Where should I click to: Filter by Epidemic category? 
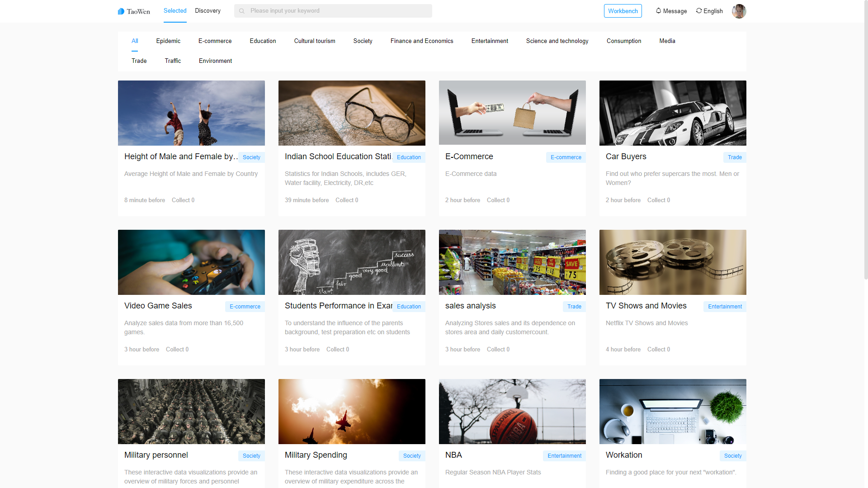[x=168, y=41]
